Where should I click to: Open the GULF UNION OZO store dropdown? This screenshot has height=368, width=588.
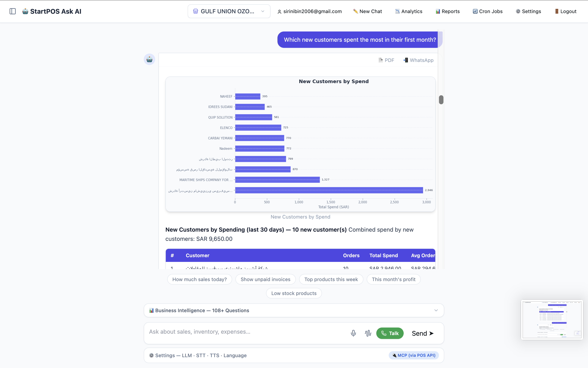[x=229, y=11]
